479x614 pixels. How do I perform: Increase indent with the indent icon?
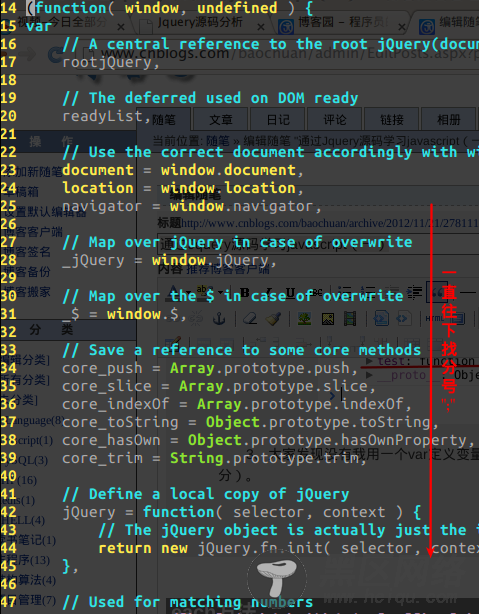point(414,292)
